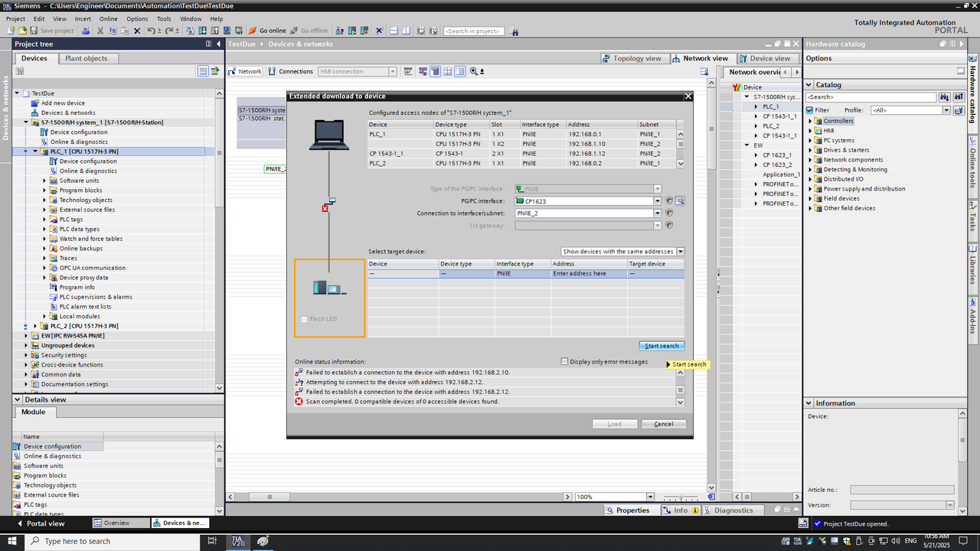This screenshot has height=551, width=980.
Task: Open the Online menu
Action: (x=109, y=18)
